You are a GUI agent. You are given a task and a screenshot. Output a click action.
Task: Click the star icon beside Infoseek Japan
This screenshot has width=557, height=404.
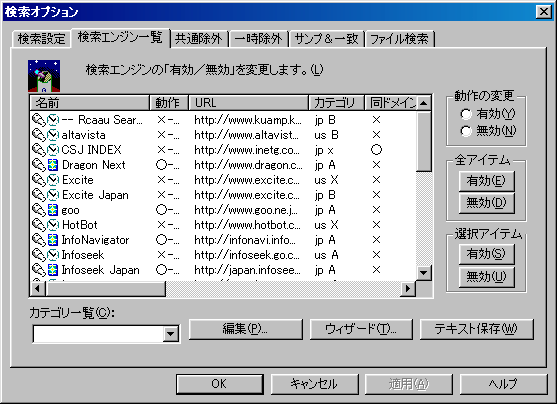click(x=53, y=270)
